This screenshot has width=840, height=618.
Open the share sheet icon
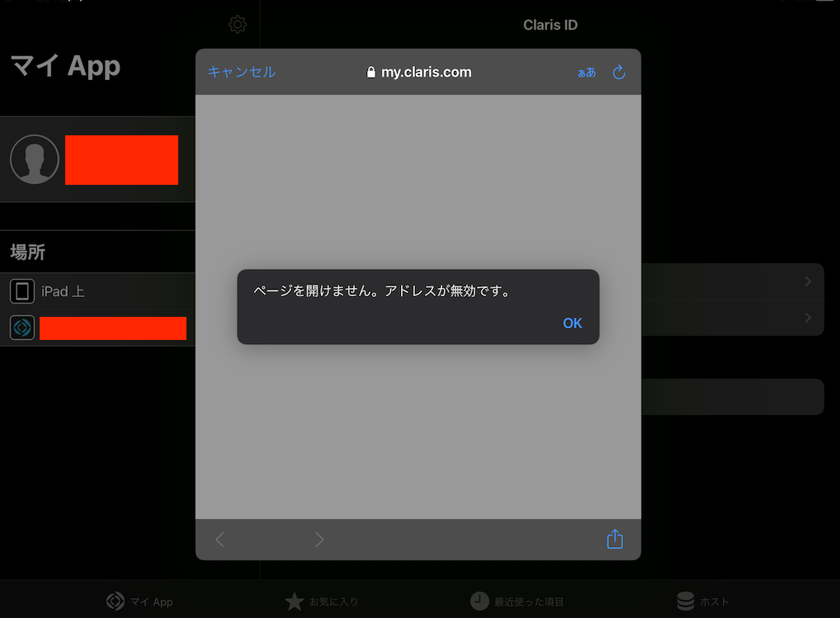pos(615,539)
